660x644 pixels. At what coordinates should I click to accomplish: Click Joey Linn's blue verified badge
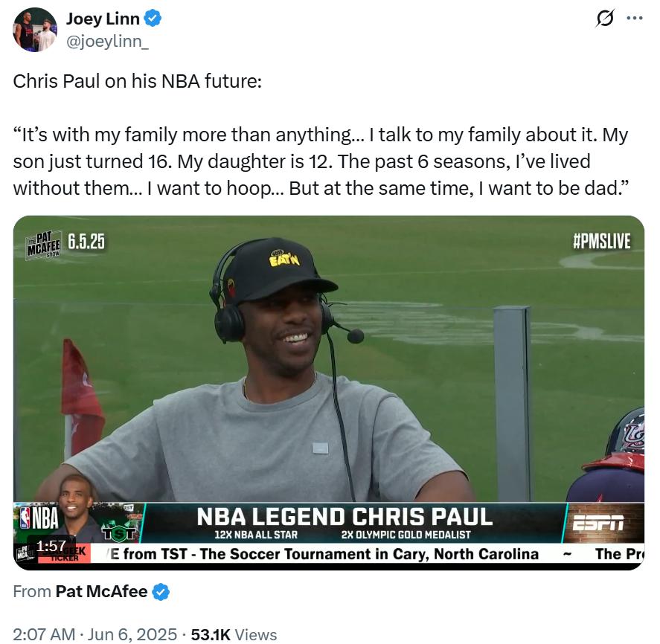[153, 19]
